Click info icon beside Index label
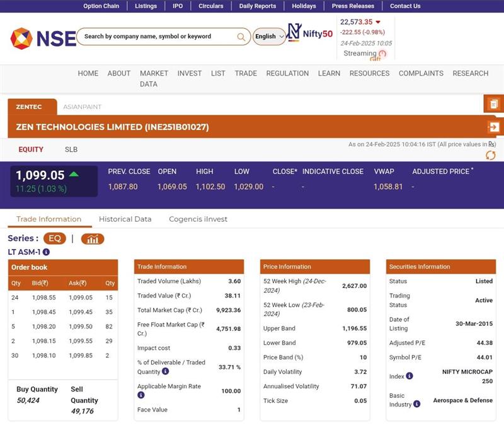The height and width of the screenshot is (428, 504). pos(409,376)
